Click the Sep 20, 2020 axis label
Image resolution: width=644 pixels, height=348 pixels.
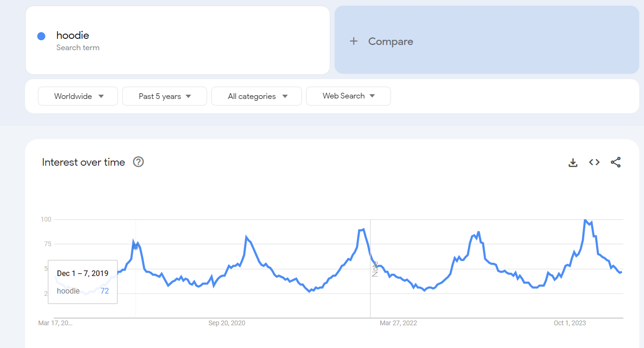(227, 323)
